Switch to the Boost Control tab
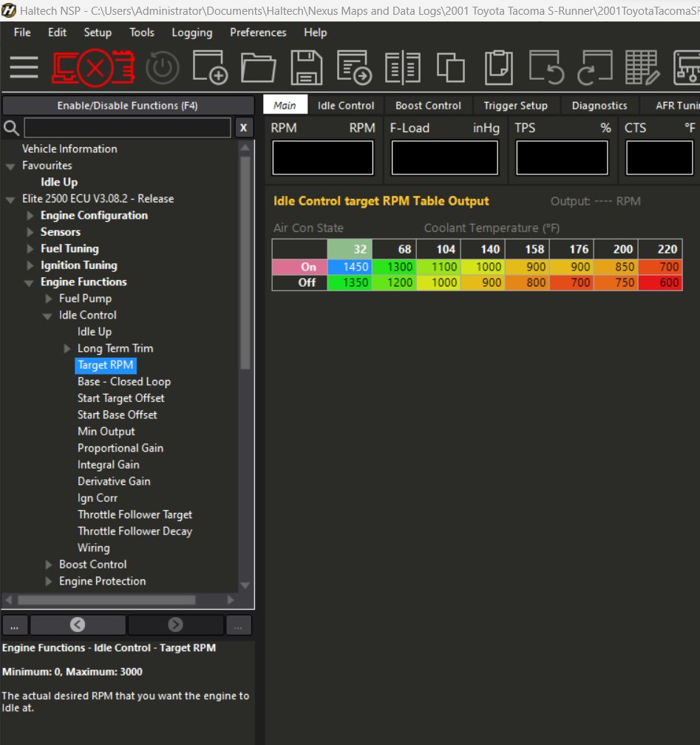This screenshot has width=700, height=745. [428, 106]
